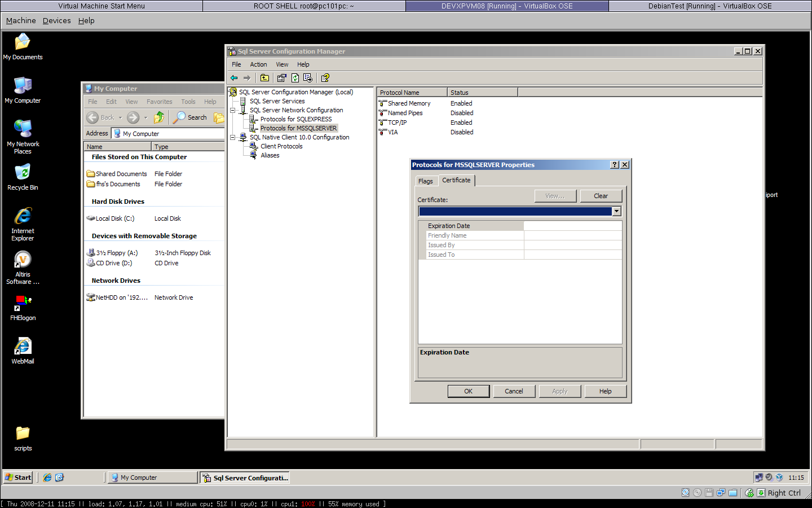The image size is (812, 508).
Task: Select the Certificate tab
Action: click(456, 180)
